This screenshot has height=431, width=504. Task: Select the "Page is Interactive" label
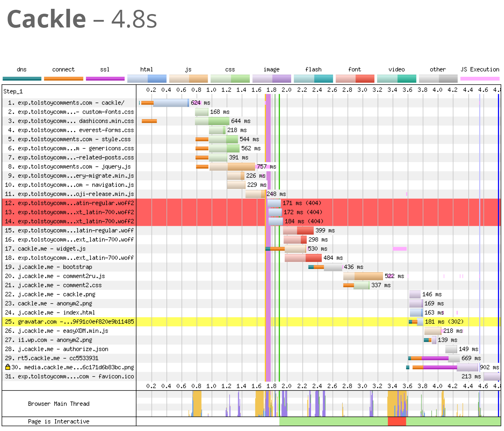pyautogui.click(x=59, y=422)
